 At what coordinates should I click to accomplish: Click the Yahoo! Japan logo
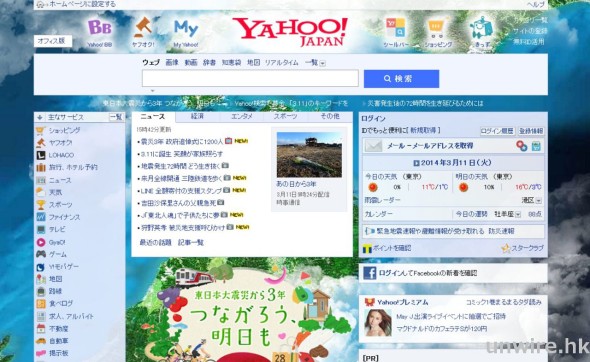coord(290,32)
